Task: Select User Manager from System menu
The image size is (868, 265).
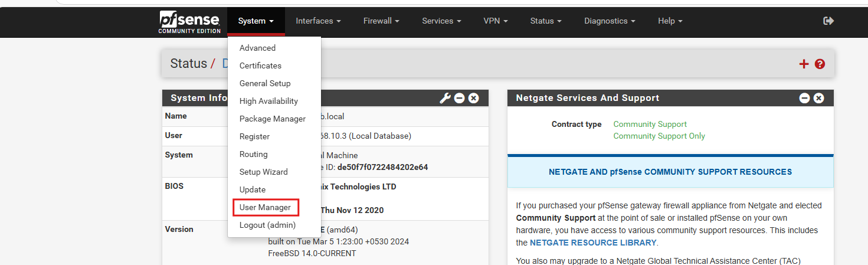Action: (x=265, y=207)
